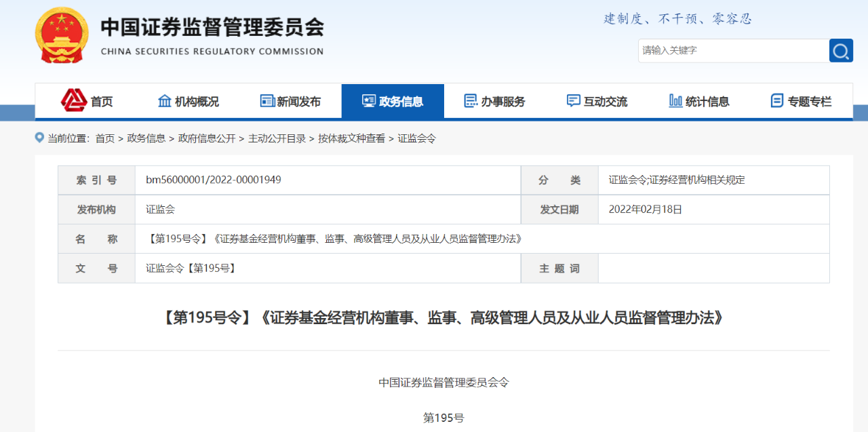868x432 pixels.
Task: Click the page icon beside 专题专栏
Action: [777, 101]
